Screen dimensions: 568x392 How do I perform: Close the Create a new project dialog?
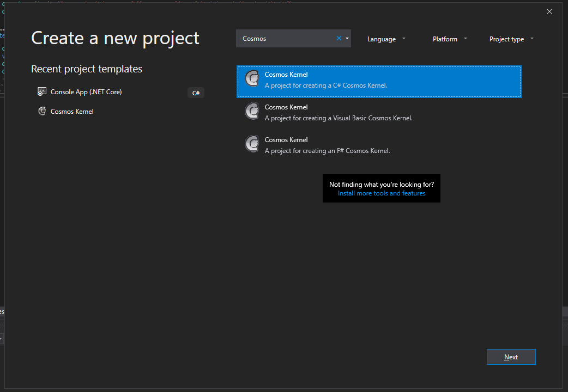[549, 11]
